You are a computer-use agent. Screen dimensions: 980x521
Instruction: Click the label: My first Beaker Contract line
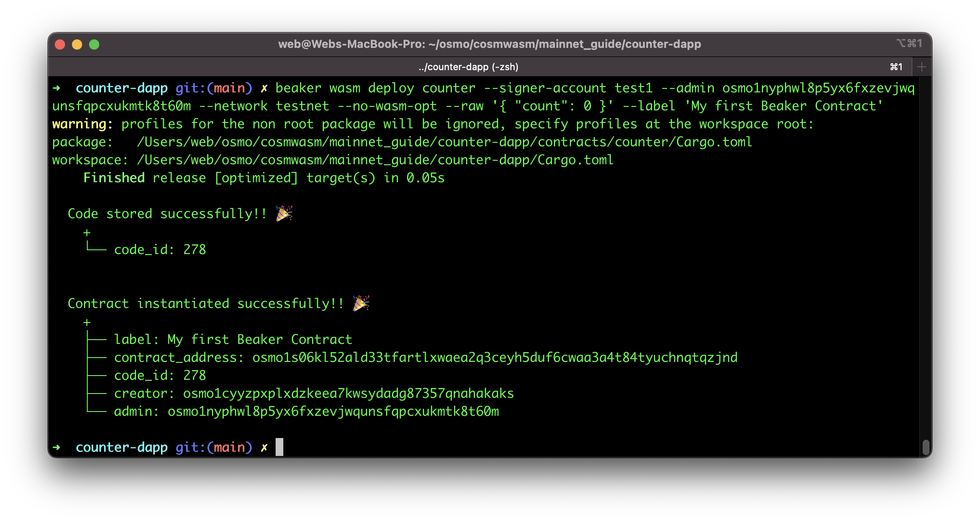click(233, 340)
